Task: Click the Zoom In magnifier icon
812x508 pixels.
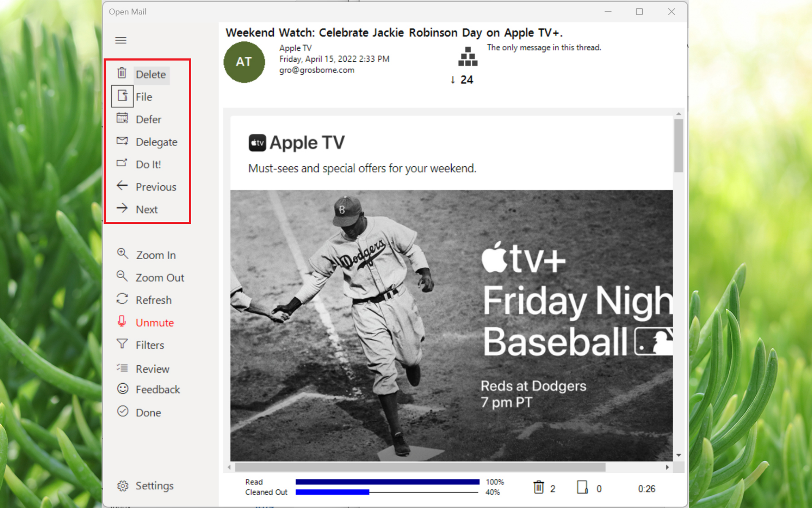Action: pyautogui.click(x=122, y=254)
